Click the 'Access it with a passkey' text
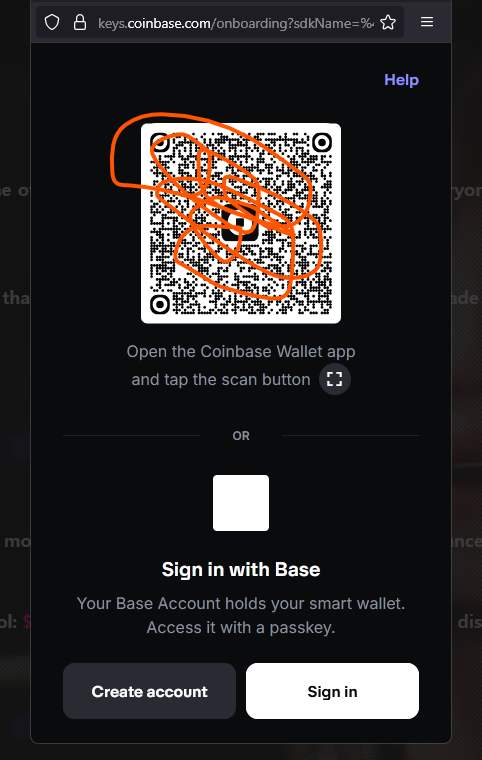482x760 pixels. 241,628
